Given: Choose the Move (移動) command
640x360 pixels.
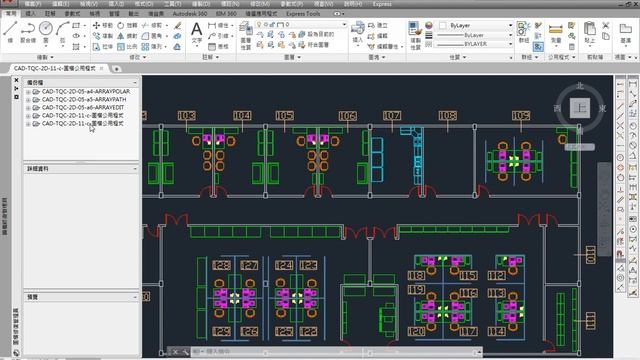Looking at the screenshot, I should point(102,25).
